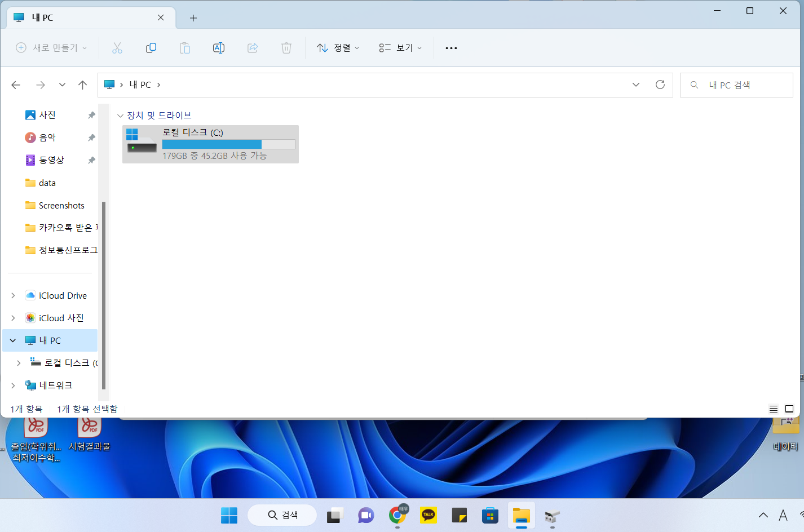The width and height of the screenshot is (804, 532).
Task: Click the pin icon beside 동영상
Action: click(91, 160)
